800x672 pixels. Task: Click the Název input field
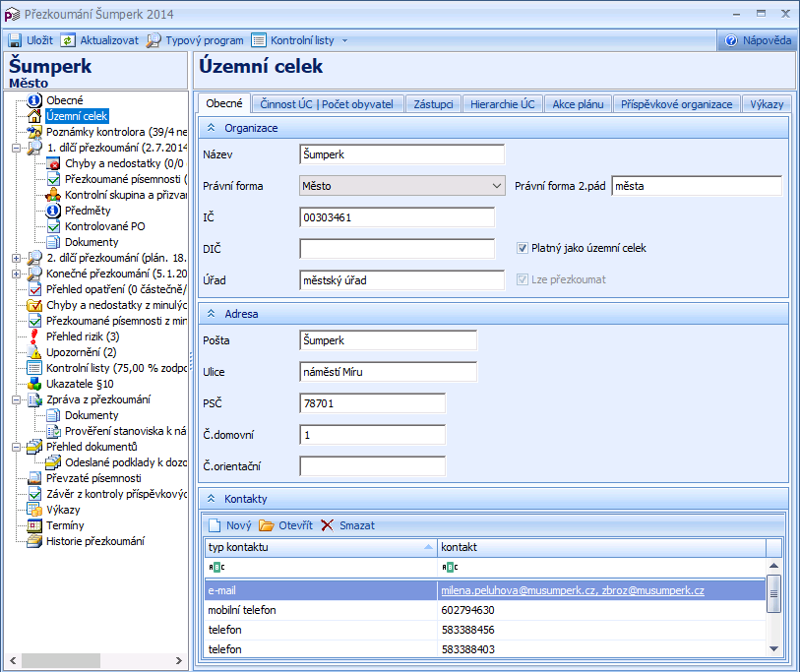pos(402,154)
